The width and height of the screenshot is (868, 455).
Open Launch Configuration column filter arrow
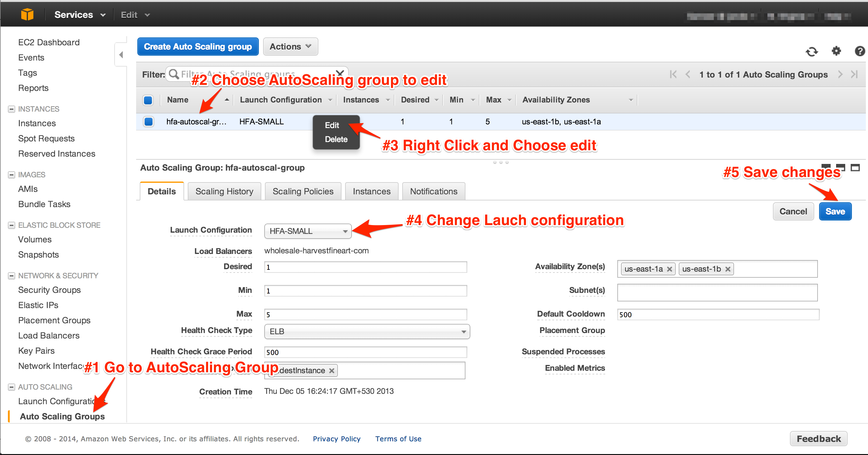tap(330, 100)
